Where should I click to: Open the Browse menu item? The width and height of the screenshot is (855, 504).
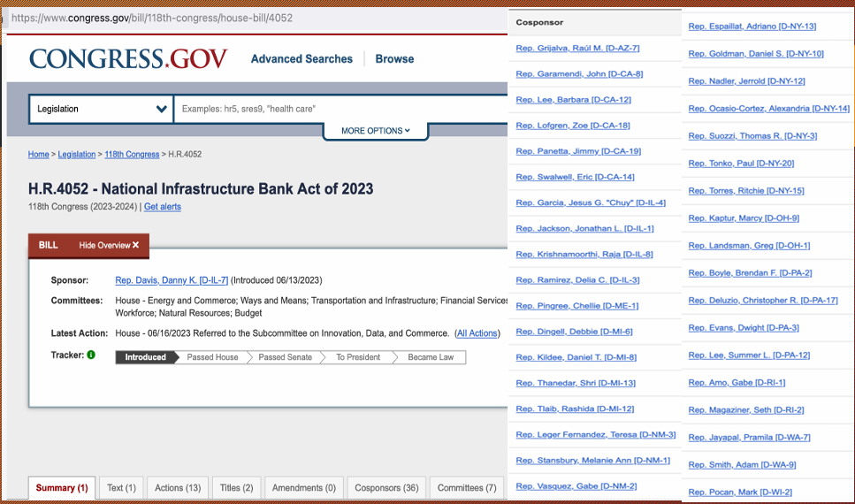click(394, 59)
